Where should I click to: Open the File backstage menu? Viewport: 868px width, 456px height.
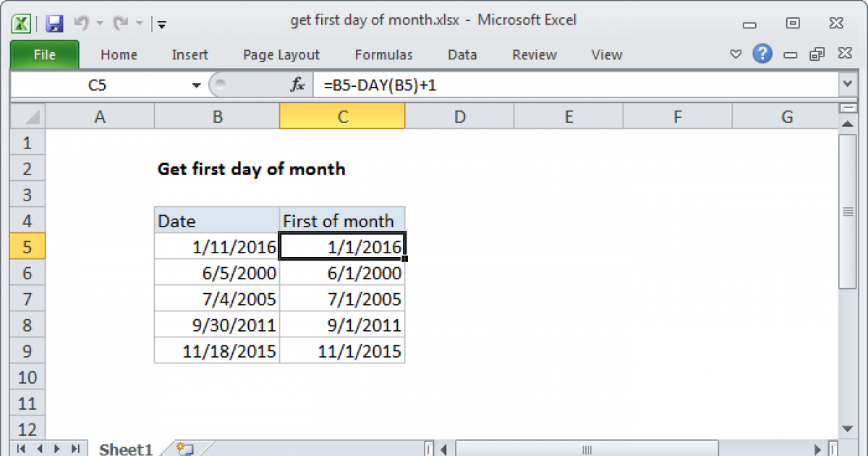pyautogui.click(x=44, y=55)
